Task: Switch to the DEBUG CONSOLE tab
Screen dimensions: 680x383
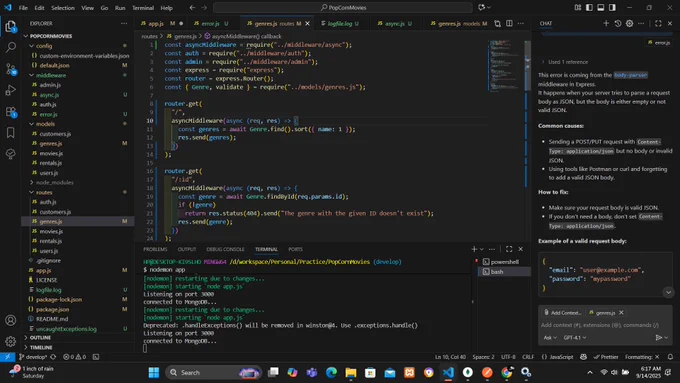Action: [x=225, y=249]
